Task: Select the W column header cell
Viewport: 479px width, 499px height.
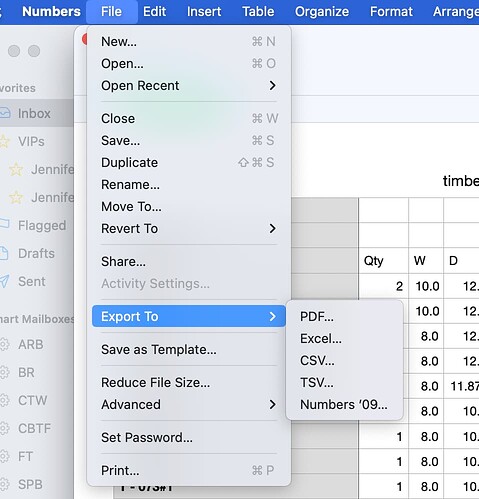Action: pyautogui.click(x=426, y=261)
